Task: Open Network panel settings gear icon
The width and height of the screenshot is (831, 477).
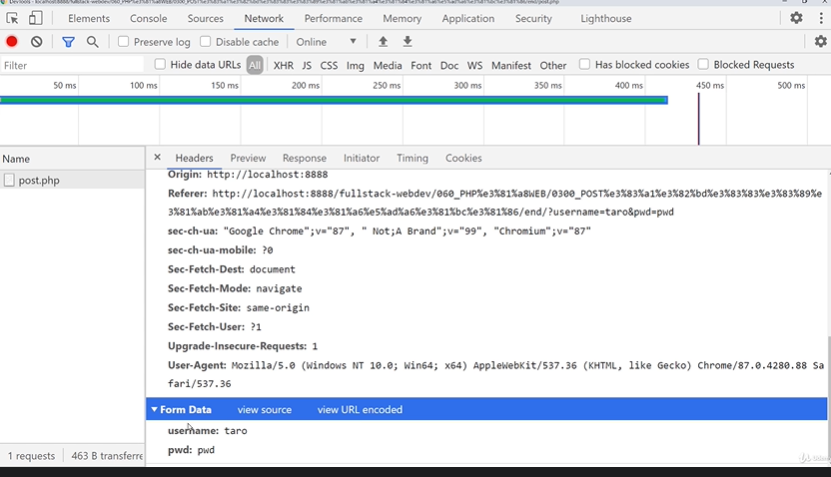Action: click(x=820, y=41)
